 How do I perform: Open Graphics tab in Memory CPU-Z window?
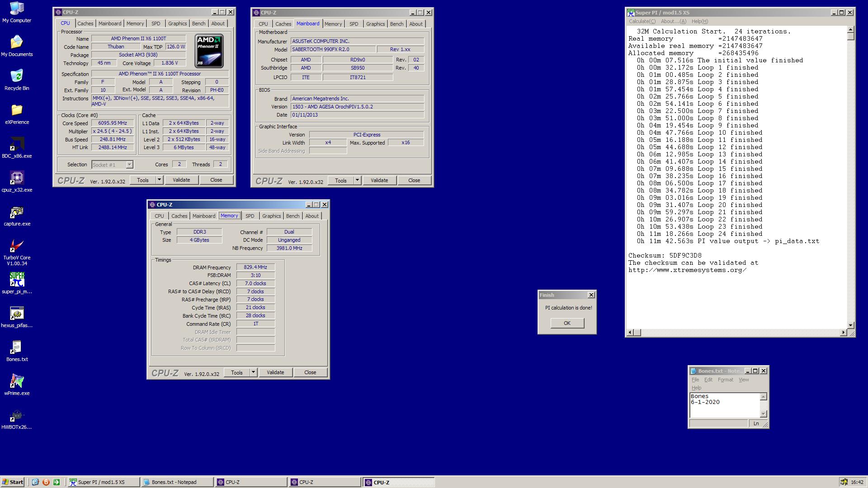[272, 216]
